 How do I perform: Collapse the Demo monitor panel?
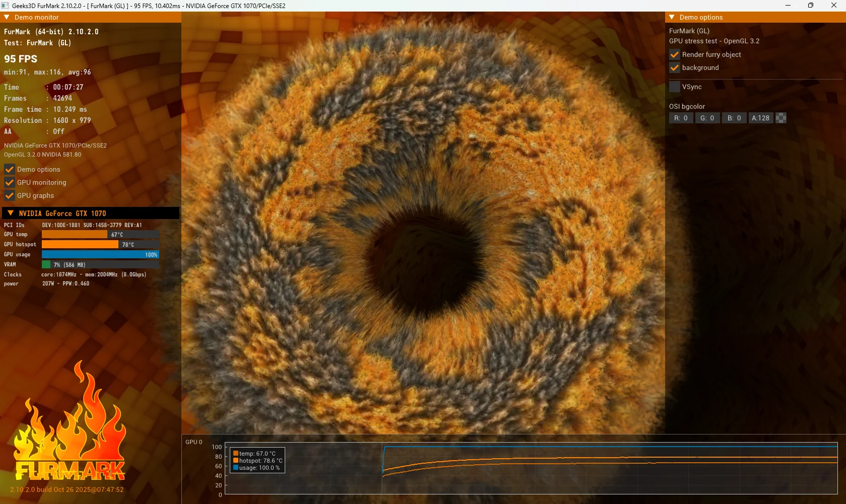tap(7, 17)
